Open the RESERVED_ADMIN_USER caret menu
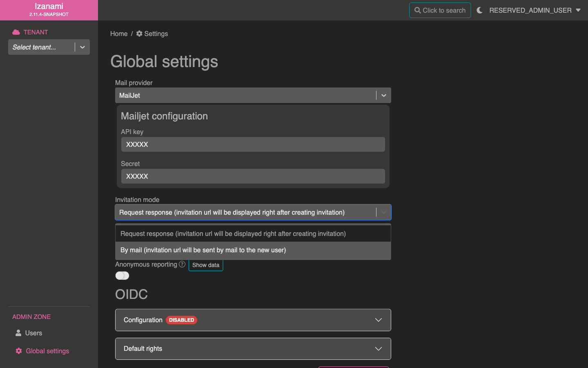Viewport: 588px width, 368px height. [x=578, y=10]
